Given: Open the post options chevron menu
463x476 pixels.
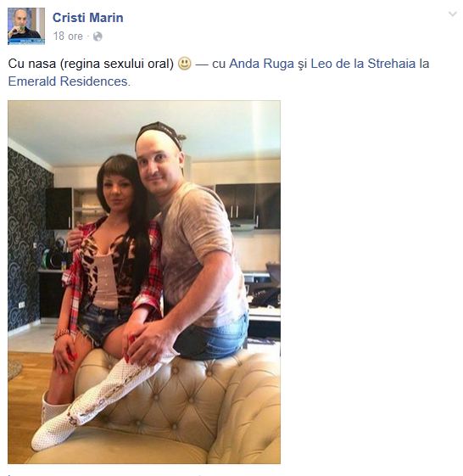Looking at the screenshot, I should point(452,14).
